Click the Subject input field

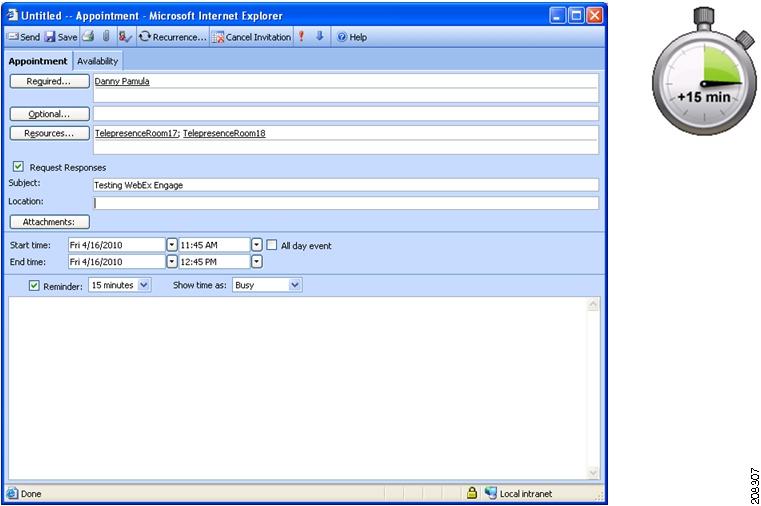pyautogui.click(x=346, y=185)
